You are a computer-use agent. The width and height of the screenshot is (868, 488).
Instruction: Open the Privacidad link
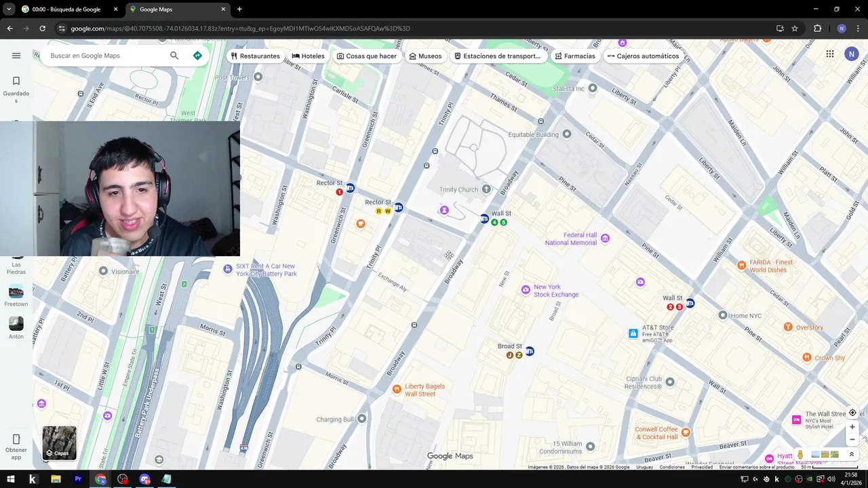coord(702,467)
